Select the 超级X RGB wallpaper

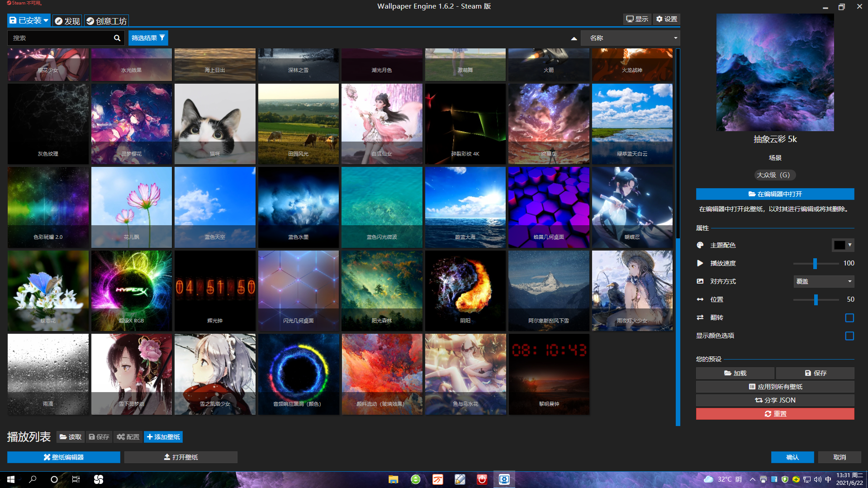(132, 291)
